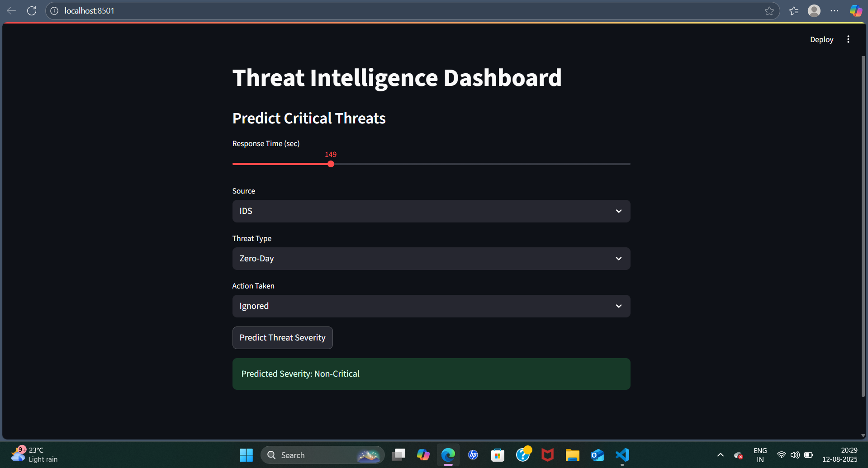
Task: Click the taskbar Search box
Action: pyautogui.click(x=323, y=455)
